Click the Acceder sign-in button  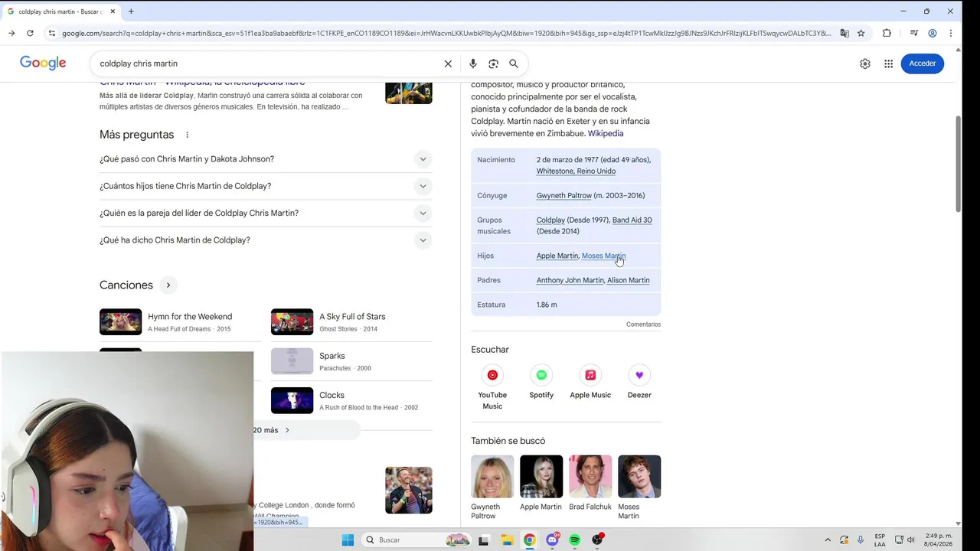(922, 64)
